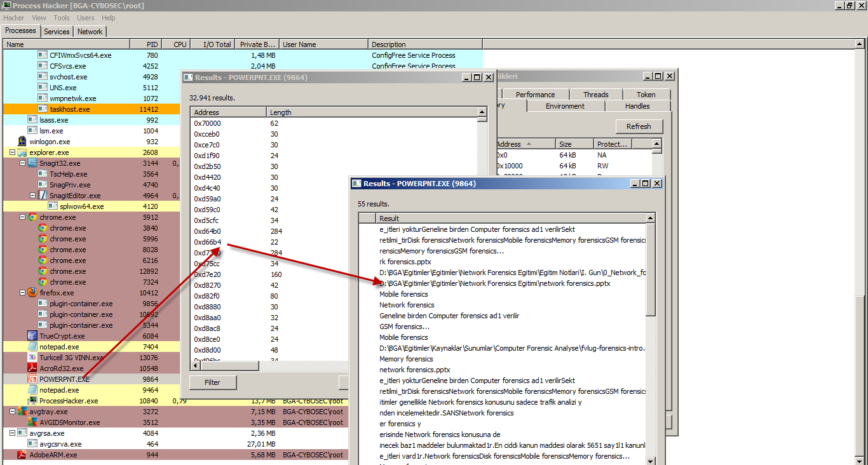Click the firefox.exe icon
The width and height of the screenshot is (868, 465).
[x=32, y=293]
